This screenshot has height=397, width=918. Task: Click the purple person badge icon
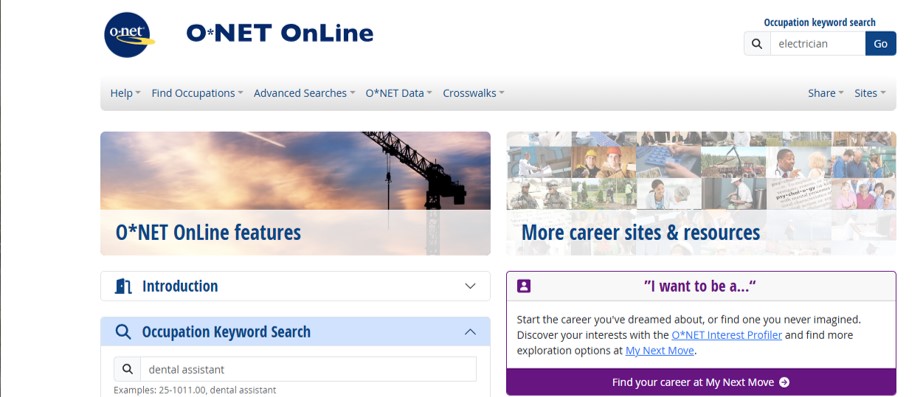coord(524,286)
